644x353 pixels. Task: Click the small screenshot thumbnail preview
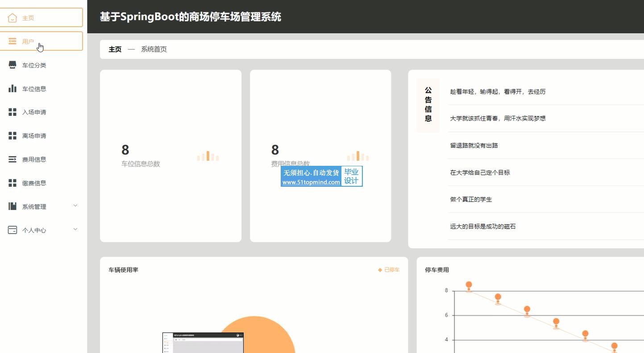pos(203,343)
